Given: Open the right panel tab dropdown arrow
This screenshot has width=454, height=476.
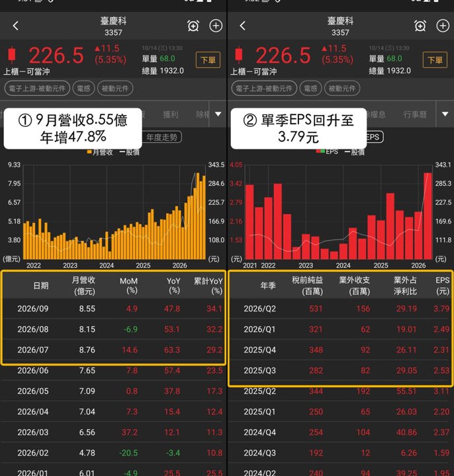Looking at the screenshot, I should point(445,114).
